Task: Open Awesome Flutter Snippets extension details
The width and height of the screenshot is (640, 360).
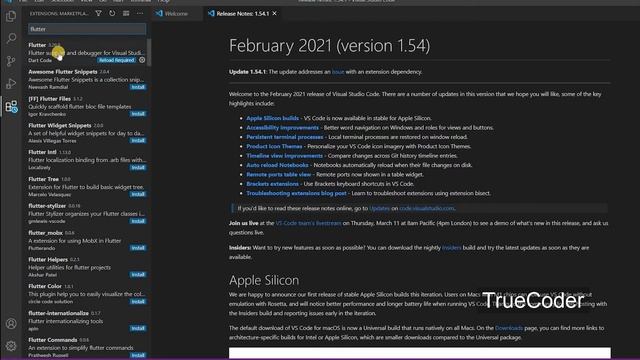Action: click(x=86, y=79)
